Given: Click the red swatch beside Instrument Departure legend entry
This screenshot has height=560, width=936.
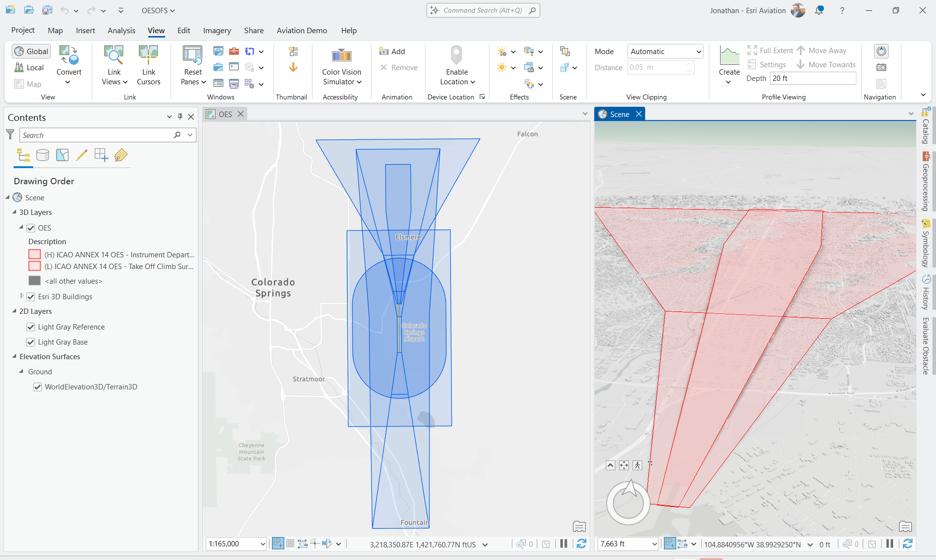Looking at the screenshot, I should coord(34,254).
